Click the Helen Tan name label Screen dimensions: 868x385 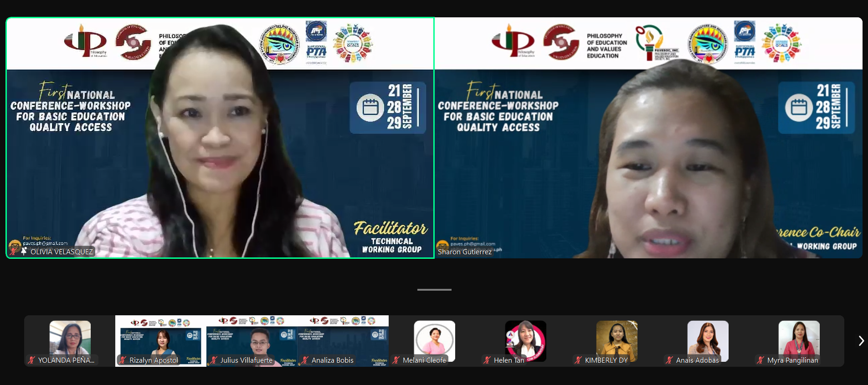coord(509,360)
